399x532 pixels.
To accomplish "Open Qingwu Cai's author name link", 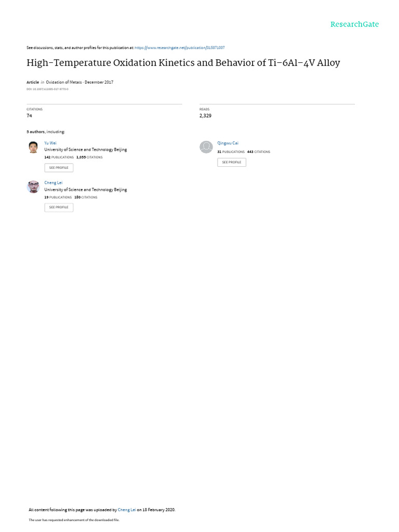I will [x=228, y=143].
